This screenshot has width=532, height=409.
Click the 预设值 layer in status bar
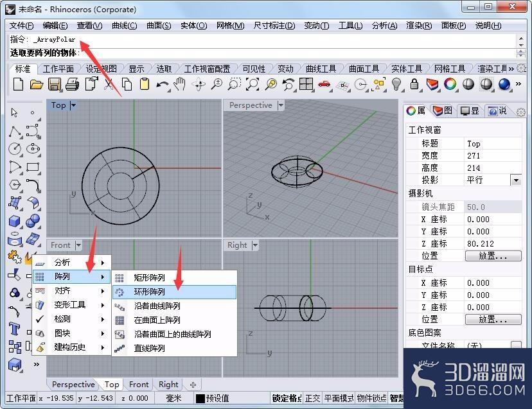(217, 398)
